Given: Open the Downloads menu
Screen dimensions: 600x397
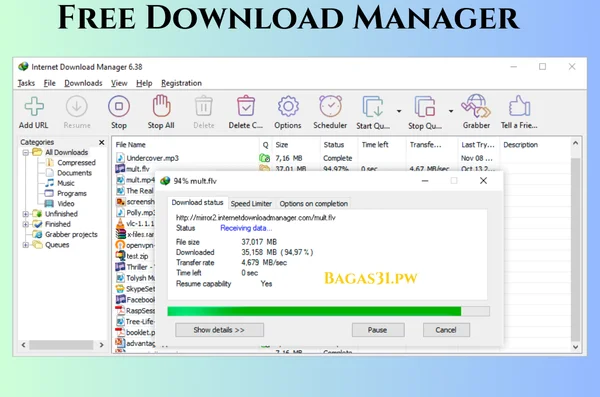Looking at the screenshot, I should [x=83, y=83].
